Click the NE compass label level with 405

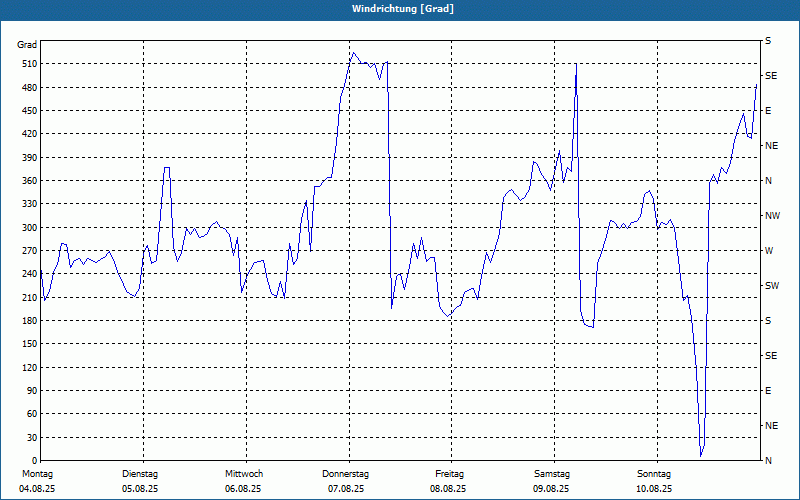click(771, 146)
